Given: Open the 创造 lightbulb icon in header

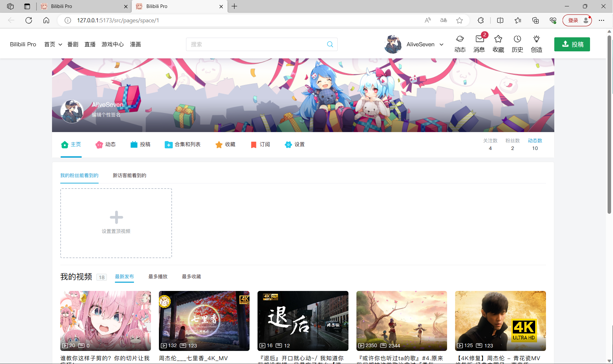Looking at the screenshot, I should tap(536, 39).
